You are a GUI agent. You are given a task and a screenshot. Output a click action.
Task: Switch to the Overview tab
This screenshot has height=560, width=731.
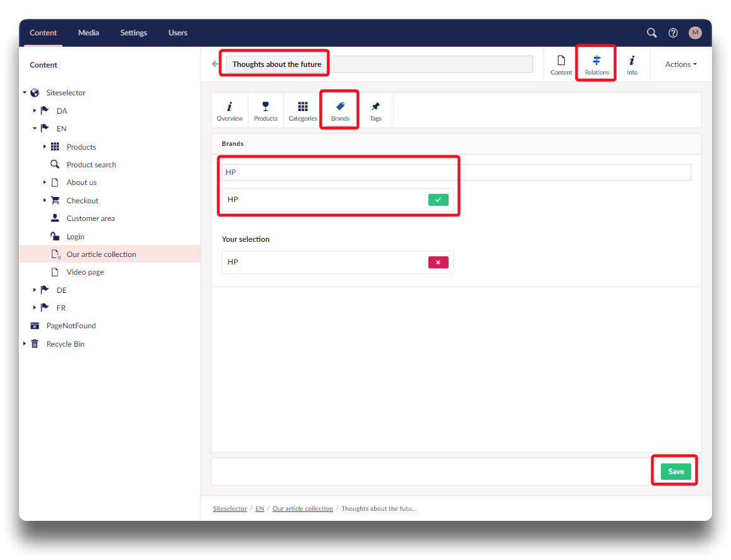(229, 111)
